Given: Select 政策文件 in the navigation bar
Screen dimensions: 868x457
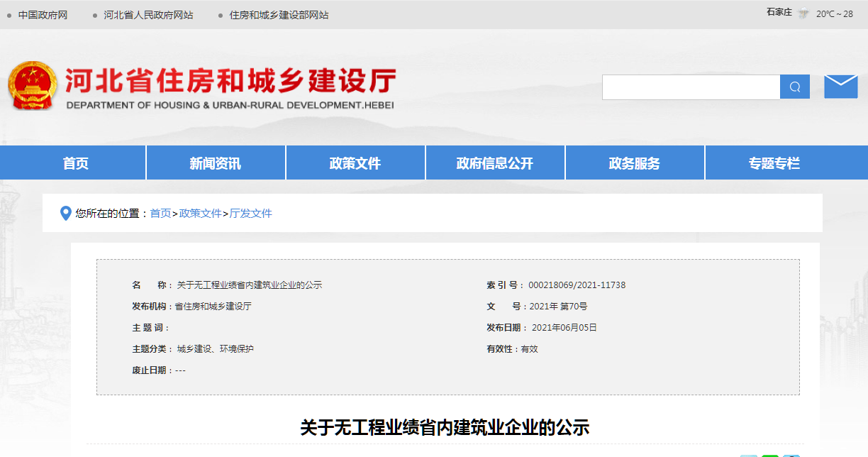Looking at the screenshot, I should 355,163.
